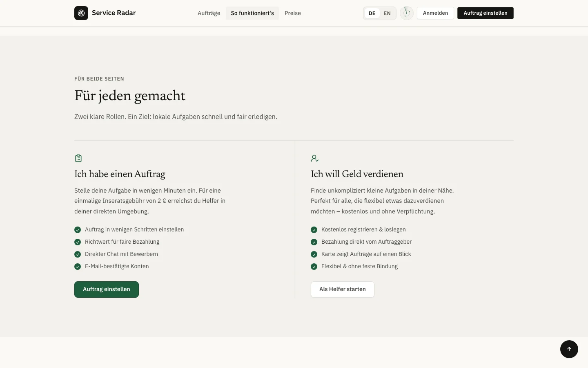Click 'Auftrag in wenigen Schritten einstellen'
588x368 pixels.
(x=134, y=230)
